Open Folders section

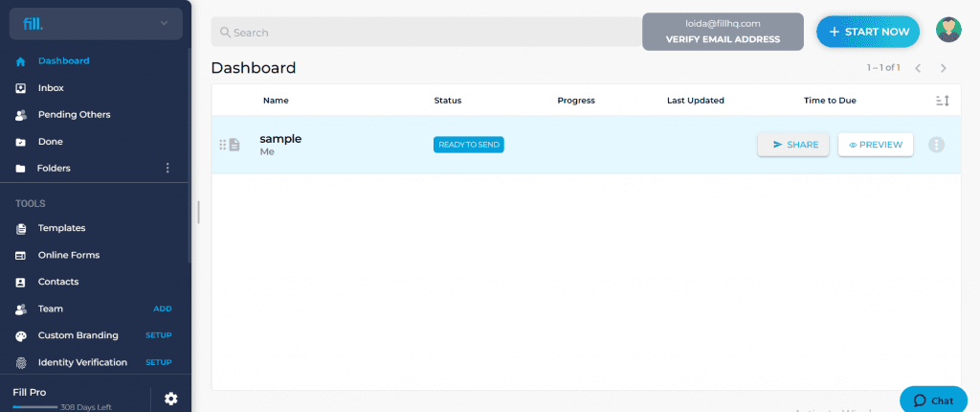54,169
